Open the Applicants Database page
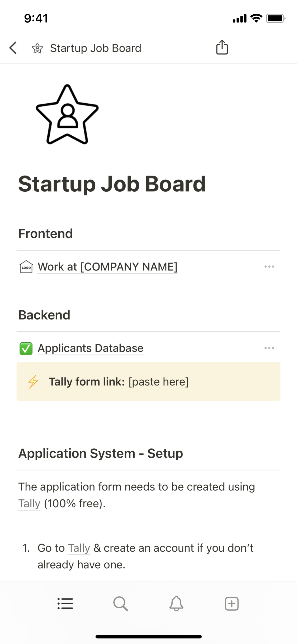 (x=91, y=348)
